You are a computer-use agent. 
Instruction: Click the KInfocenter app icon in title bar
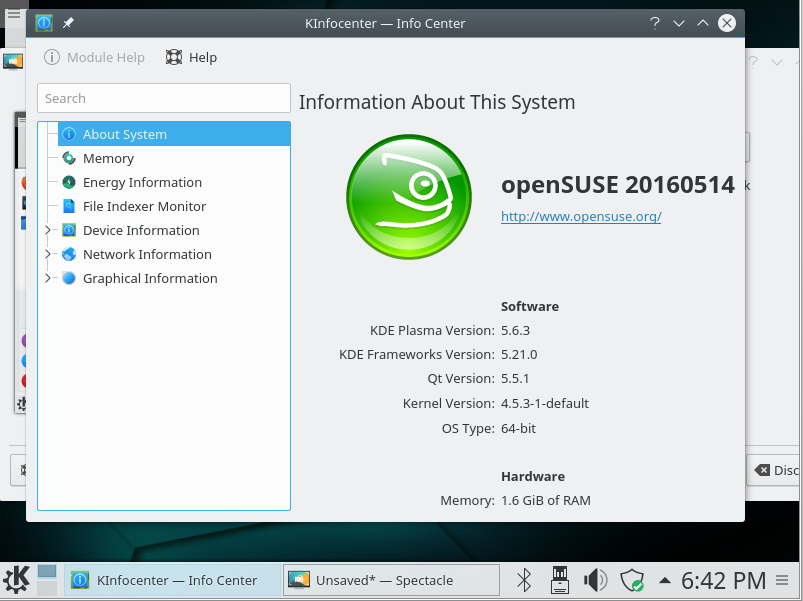pyautogui.click(x=44, y=23)
